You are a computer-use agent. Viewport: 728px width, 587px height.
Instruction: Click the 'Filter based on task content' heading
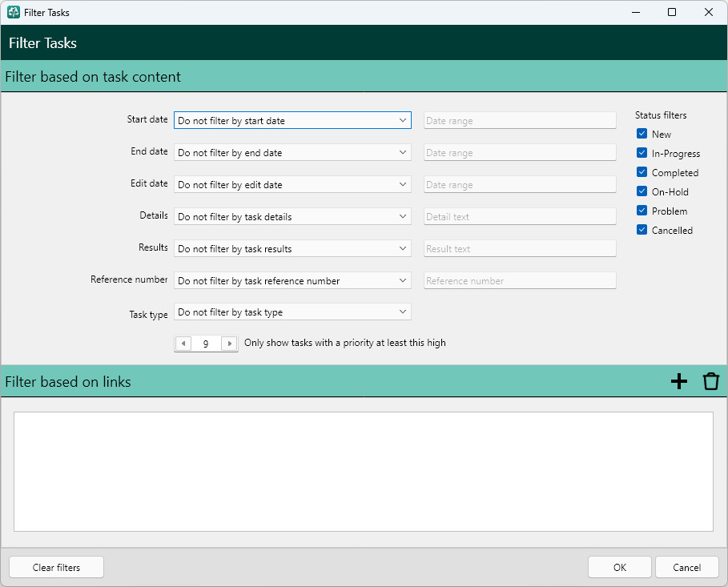pyautogui.click(x=93, y=77)
